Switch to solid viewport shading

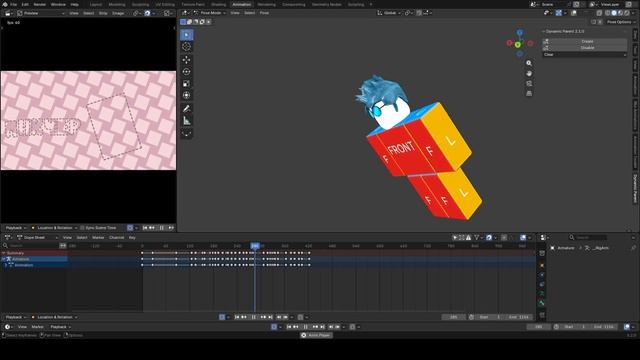(614, 13)
